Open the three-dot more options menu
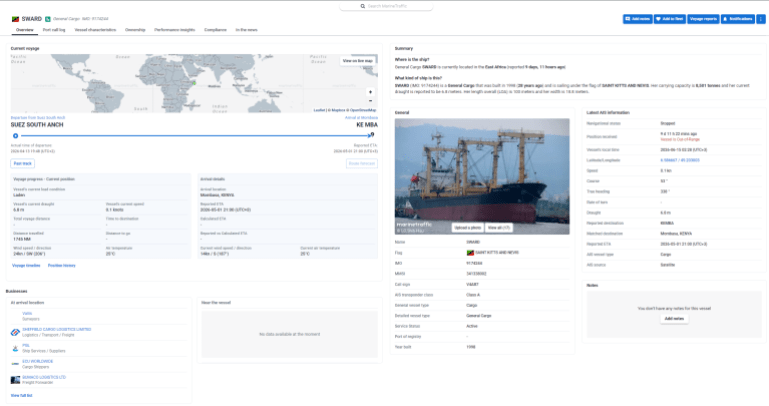 (x=761, y=19)
